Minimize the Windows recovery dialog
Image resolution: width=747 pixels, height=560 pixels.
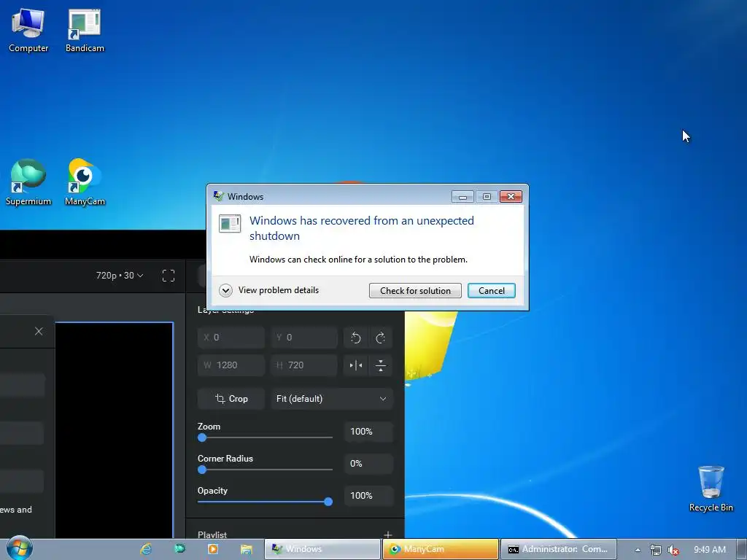click(462, 196)
